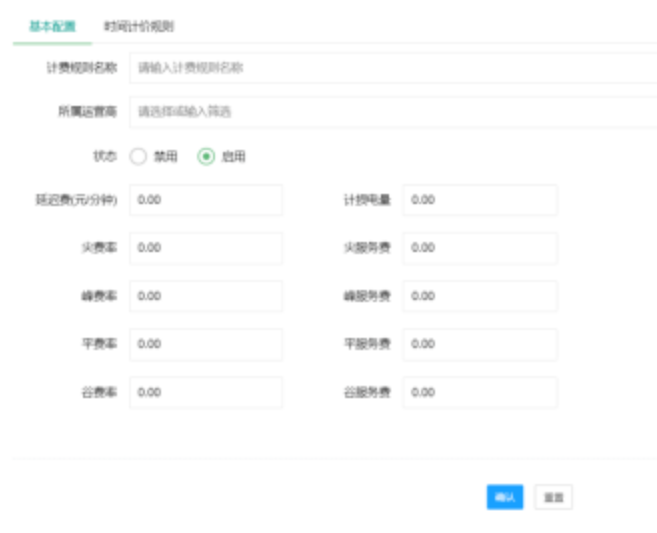Open the 时间计价规则 tab

click(139, 25)
